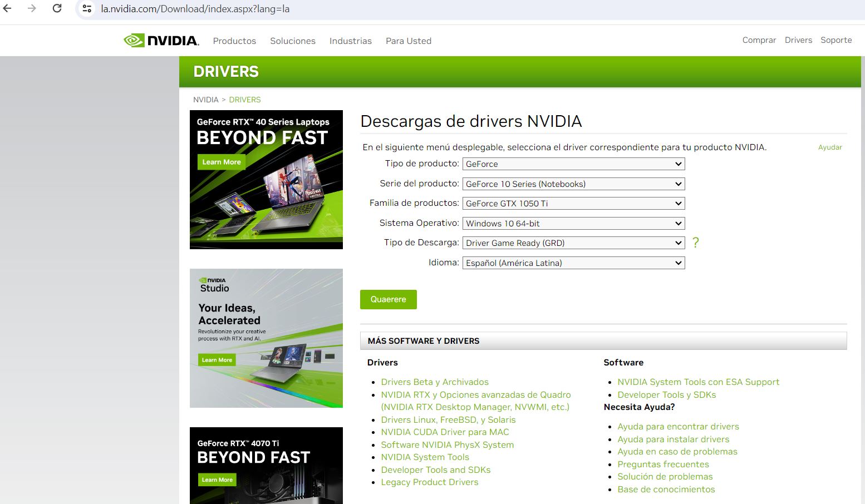
Task: Open Ayuda en caso de problemas link
Action: [677, 452]
